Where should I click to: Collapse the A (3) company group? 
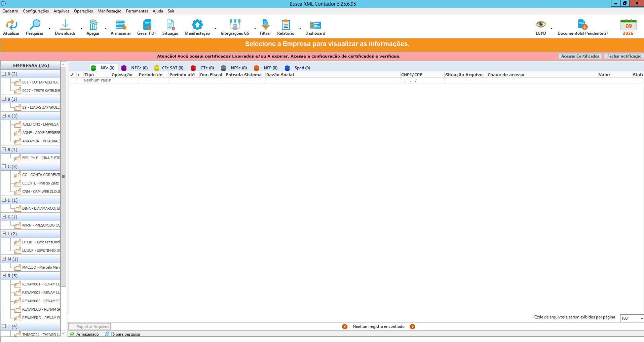pyautogui.click(x=4, y=116)
